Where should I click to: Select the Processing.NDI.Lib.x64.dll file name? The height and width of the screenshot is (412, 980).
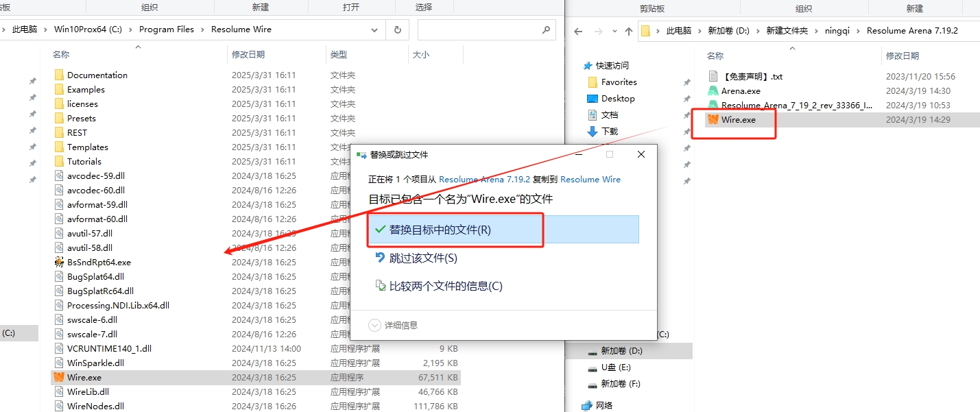click(118, 305)
